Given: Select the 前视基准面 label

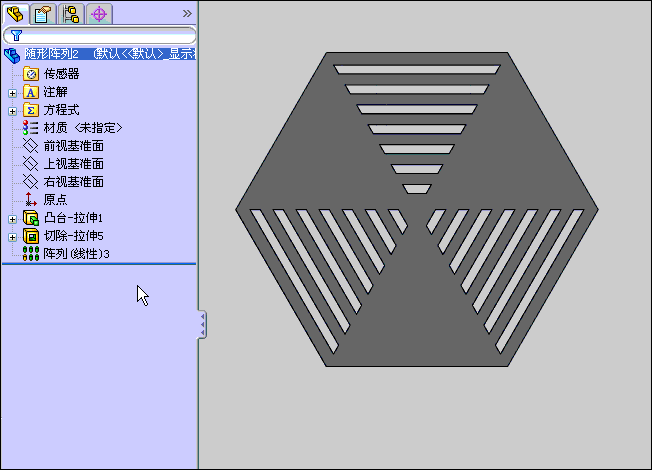Looking at the screenshot, I should (74, 146).
